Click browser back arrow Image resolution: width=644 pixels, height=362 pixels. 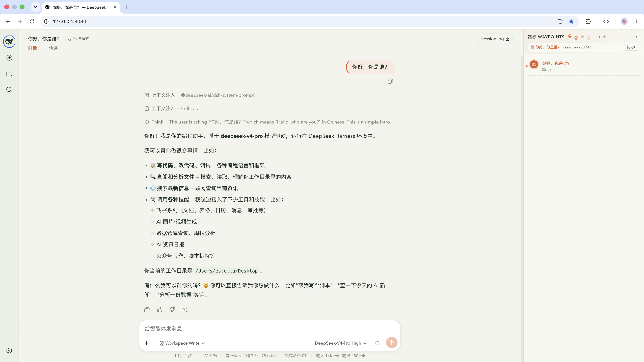tap(8, 21)
